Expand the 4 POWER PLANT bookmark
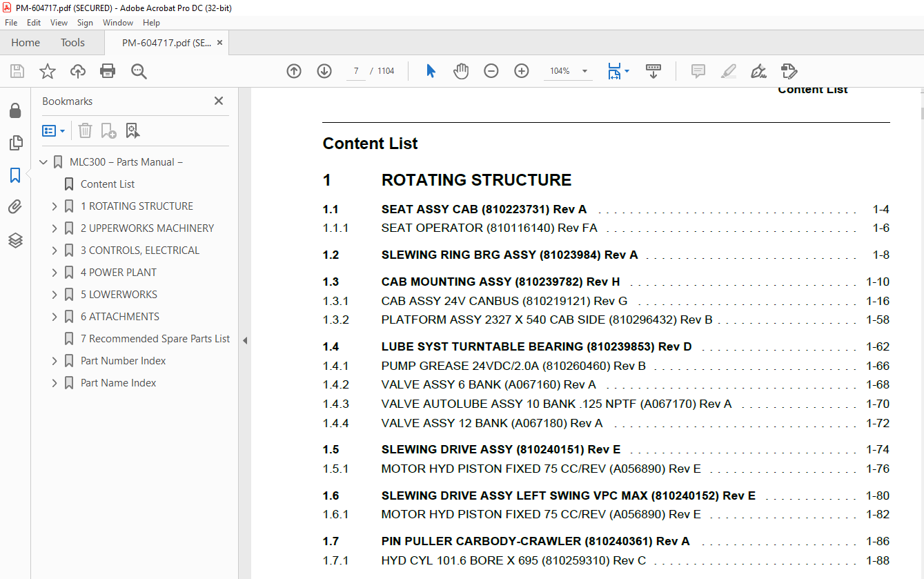 pos(55,273)
